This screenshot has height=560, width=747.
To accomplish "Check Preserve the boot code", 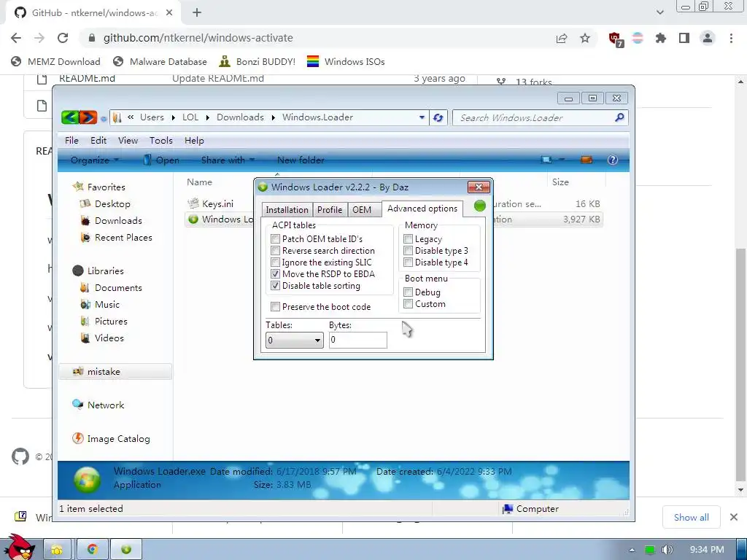I will 275,307.
